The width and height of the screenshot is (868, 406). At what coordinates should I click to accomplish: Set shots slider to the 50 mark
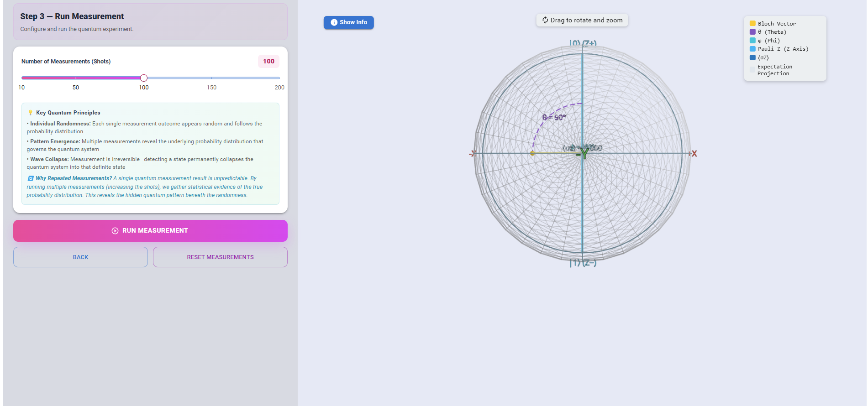click(76, 78)
